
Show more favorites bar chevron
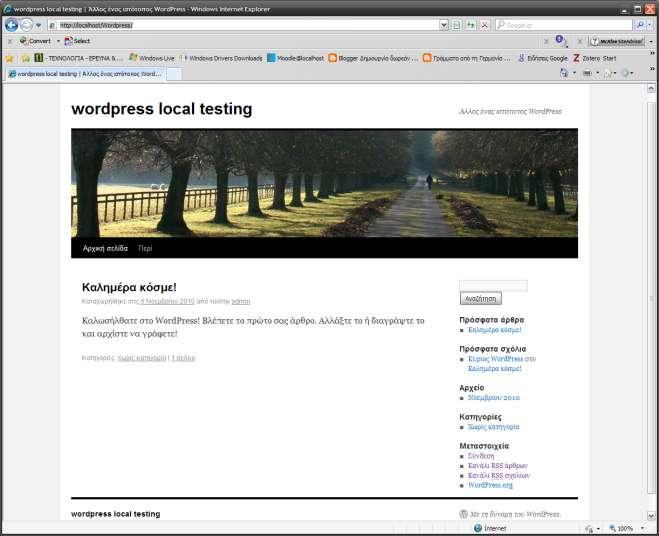point(652,53)
